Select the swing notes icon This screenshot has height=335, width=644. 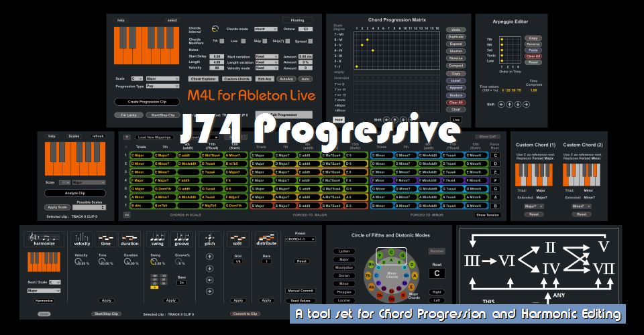pyautogui.click(x=157, y=239)
